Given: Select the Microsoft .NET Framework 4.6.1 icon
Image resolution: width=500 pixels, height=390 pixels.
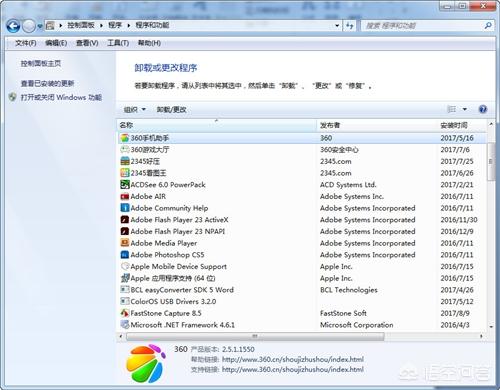Looking at the screenshot, I should click(125, 325).
